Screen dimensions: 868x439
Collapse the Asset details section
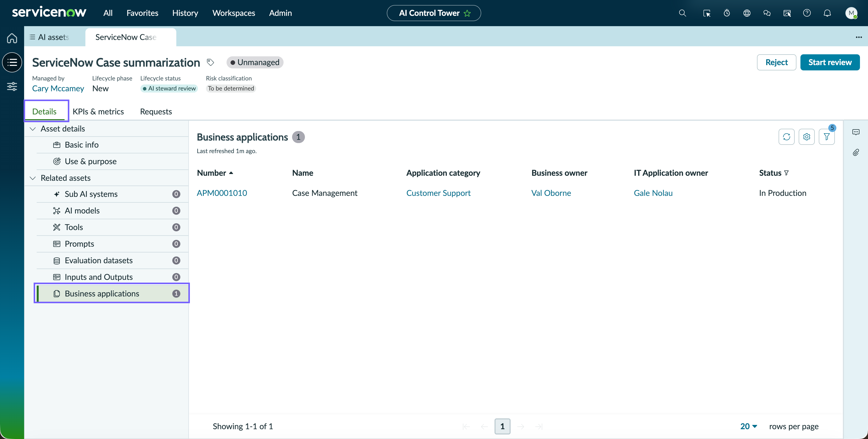click(33, 129)
